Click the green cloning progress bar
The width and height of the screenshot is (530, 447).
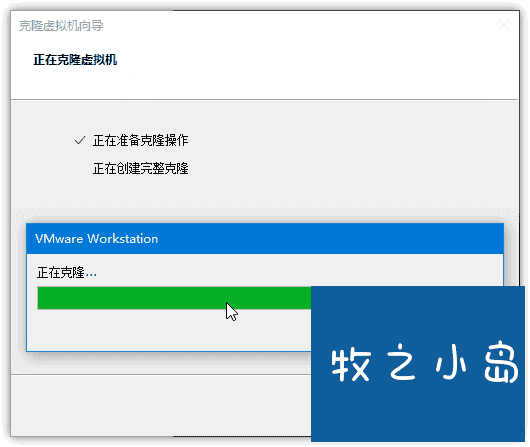(174, 298)
